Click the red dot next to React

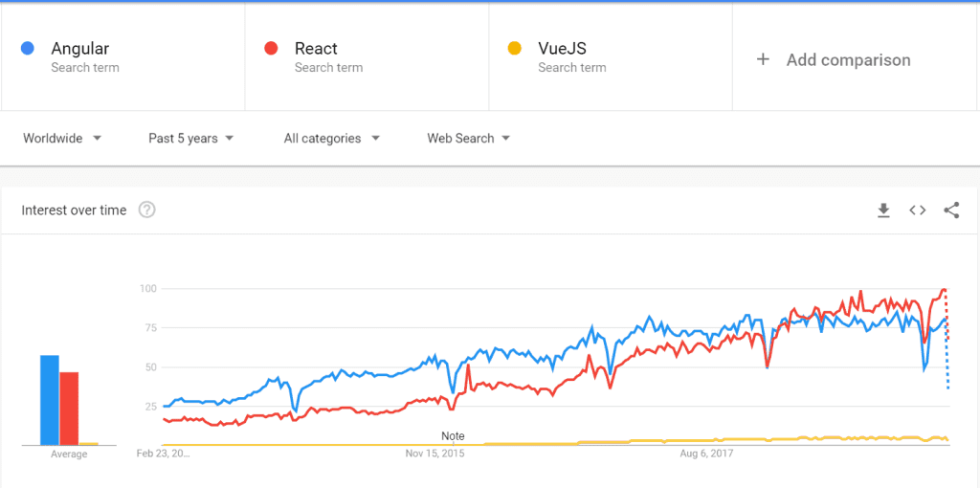[x=272, y=49]
